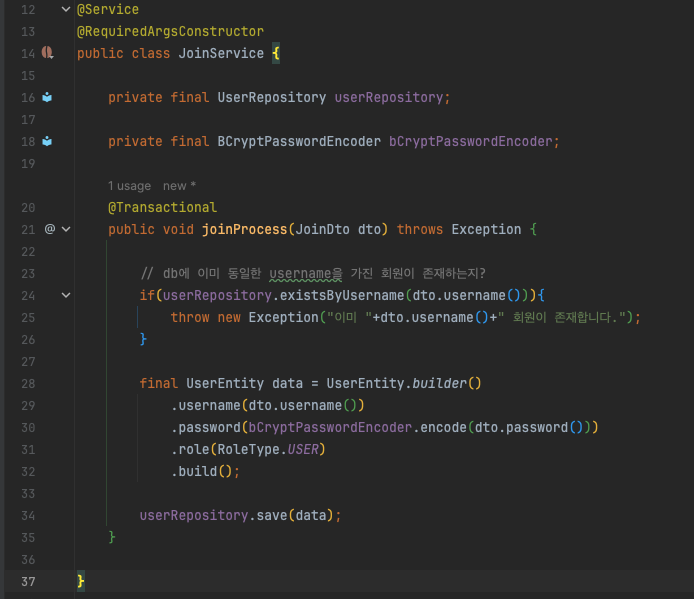Click line number 25 in the gutter
This screenshot has width=694, height=599.
click(x=28, y=317)
